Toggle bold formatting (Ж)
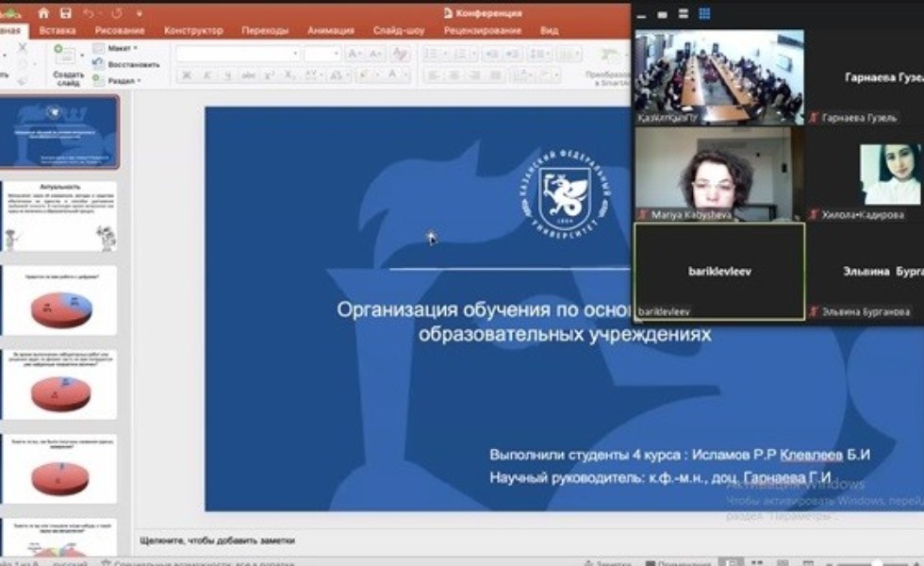This screenshot has height=566, width=924. pyautogui.click(x=186, y=75)
